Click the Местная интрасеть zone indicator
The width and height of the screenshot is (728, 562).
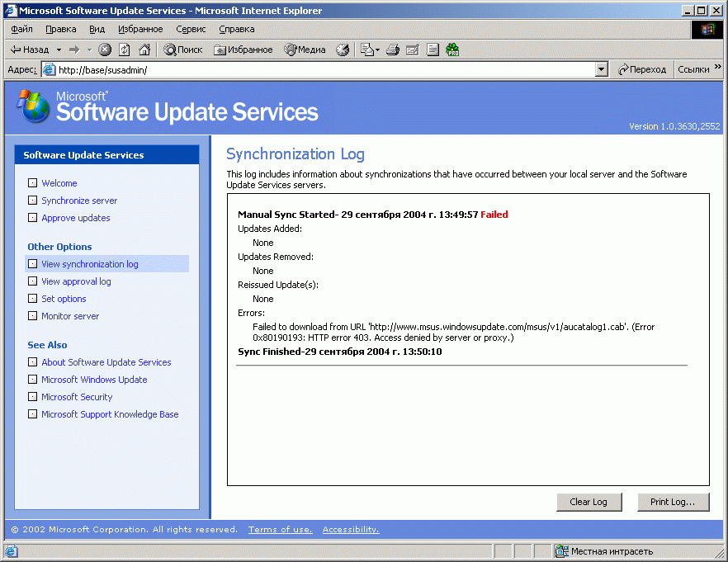tap(604, 551)
